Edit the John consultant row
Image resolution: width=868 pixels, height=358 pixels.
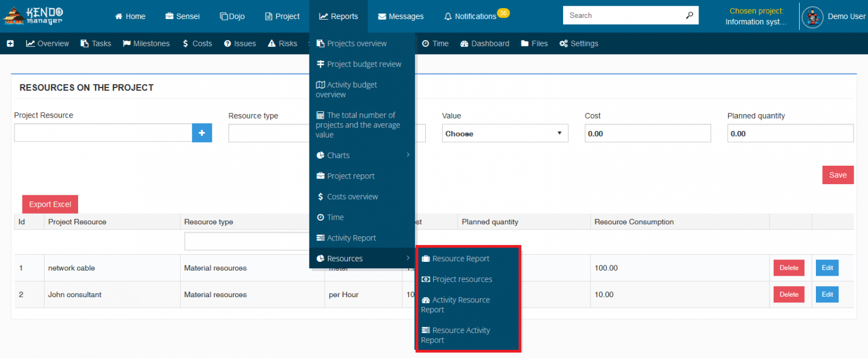coord(827,294)
